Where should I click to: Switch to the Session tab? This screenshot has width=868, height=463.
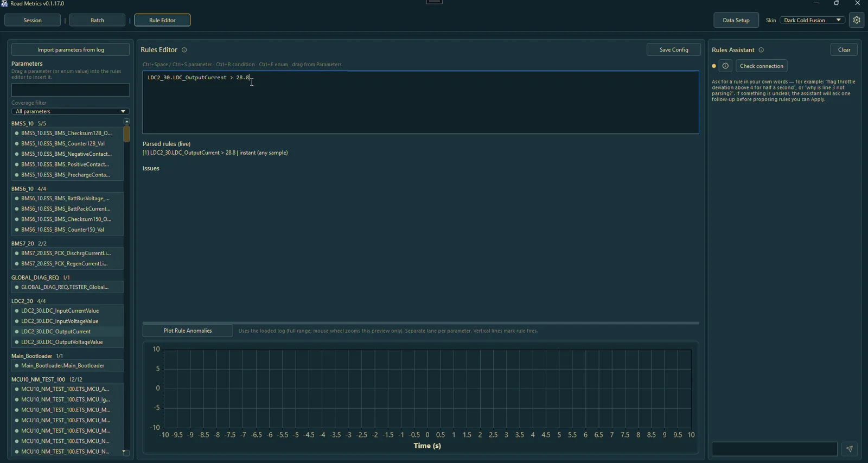[x=33, y=20]
